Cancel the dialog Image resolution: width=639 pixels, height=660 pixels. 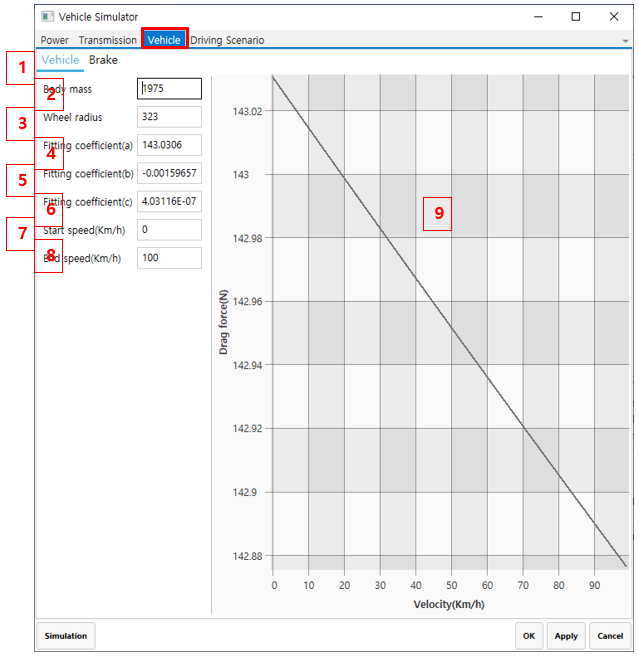coord(610,636)
